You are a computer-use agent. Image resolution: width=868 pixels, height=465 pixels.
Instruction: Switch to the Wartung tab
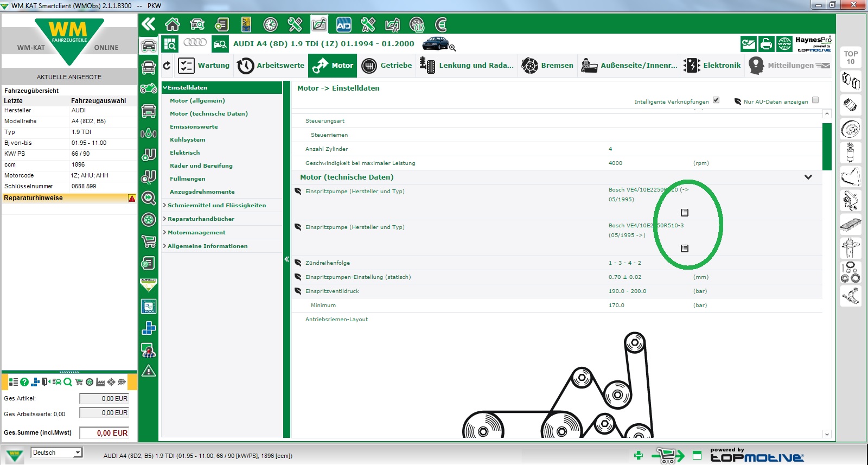(x=203, y=66)
